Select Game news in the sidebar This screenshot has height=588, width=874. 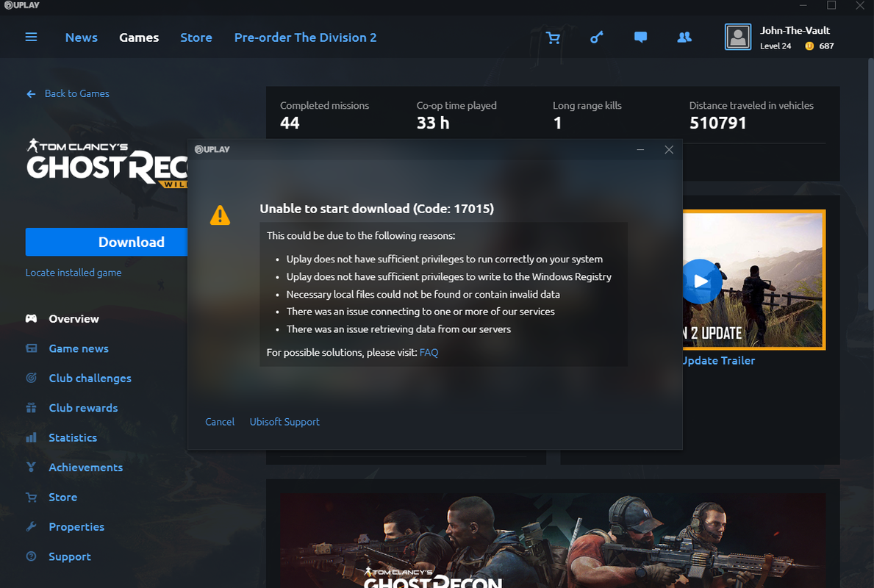[79, 348]
